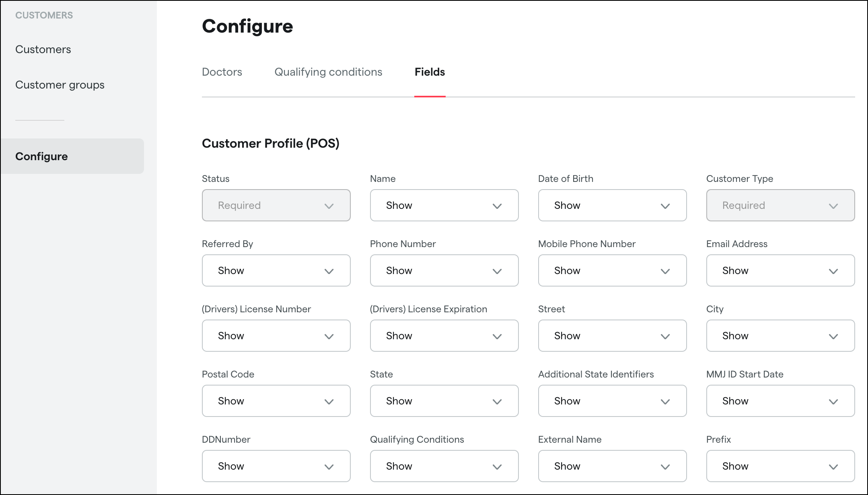
Task: Open the Prefix field dropdown
Action: click(780, 466)
